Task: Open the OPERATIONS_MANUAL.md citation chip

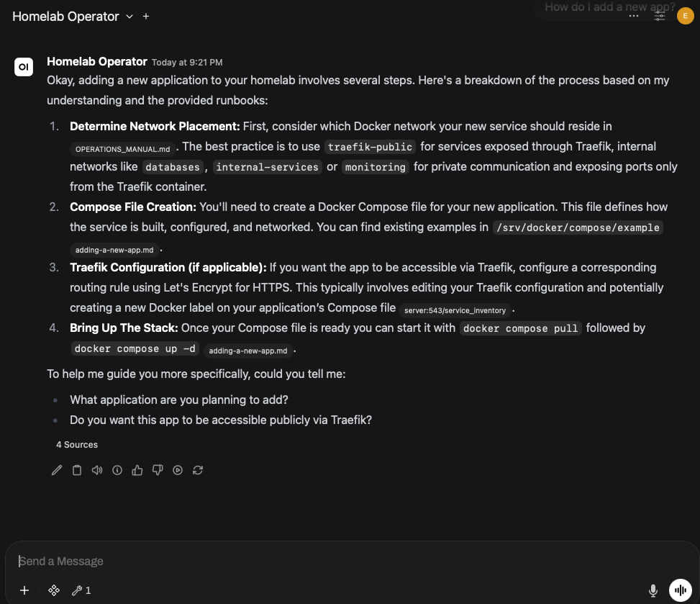Action: [x=123, y=149]
